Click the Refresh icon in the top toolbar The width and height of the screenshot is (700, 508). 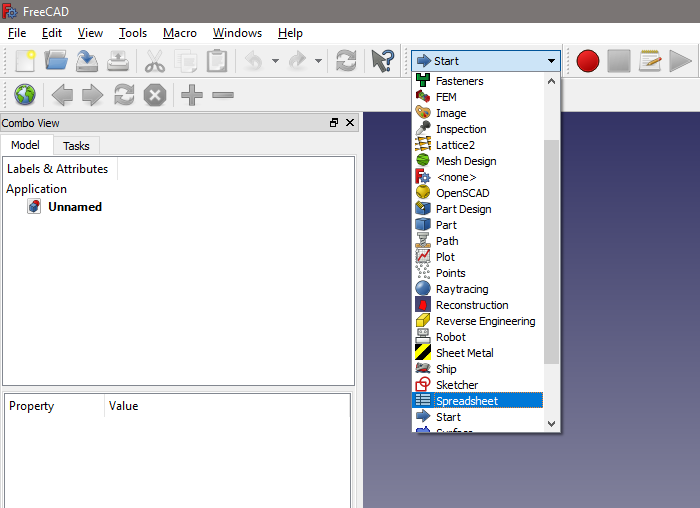point(346,61)
